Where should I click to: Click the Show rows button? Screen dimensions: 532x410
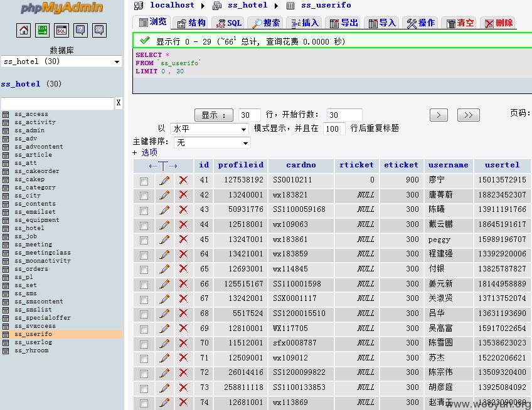pyautogui.click(x=214, y=115)
